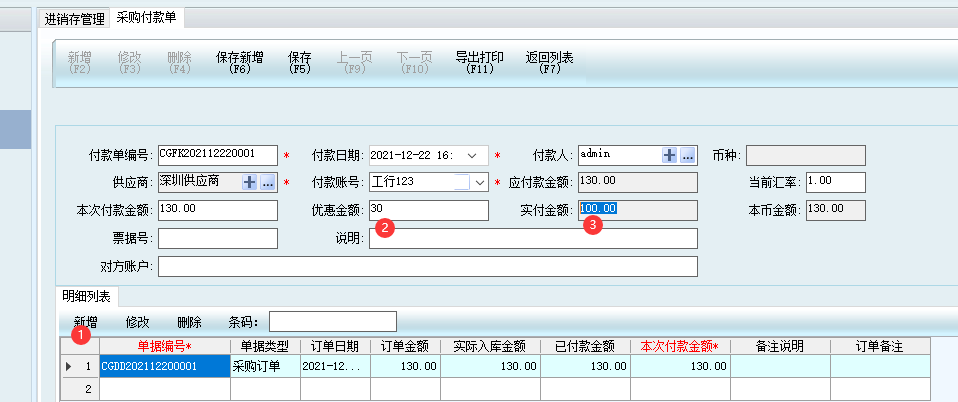Click the ellipsis button beside 付款人 admin

(x=687, y=155)
